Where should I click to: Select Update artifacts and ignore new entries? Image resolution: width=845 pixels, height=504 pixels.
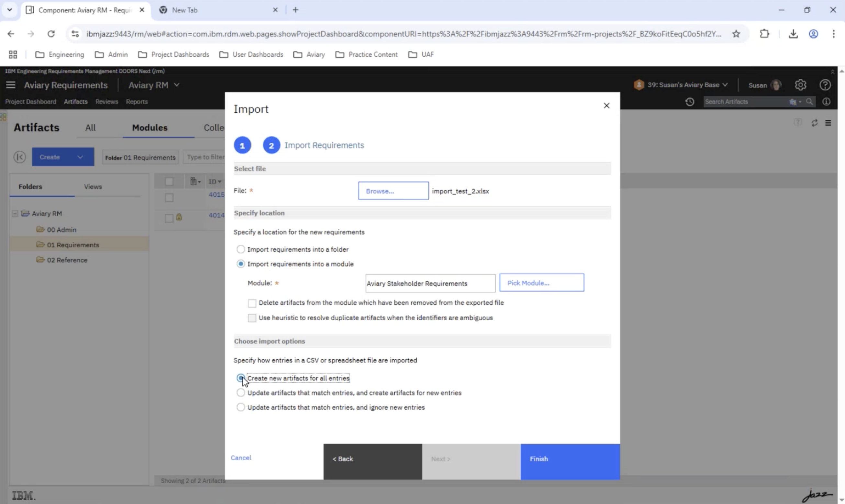tap(241, 407)
